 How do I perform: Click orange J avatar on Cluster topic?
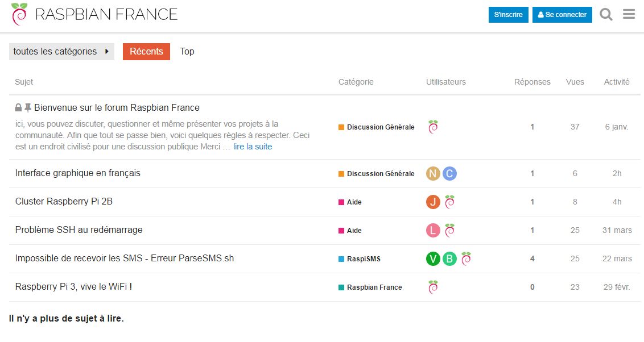pos(433,202)
